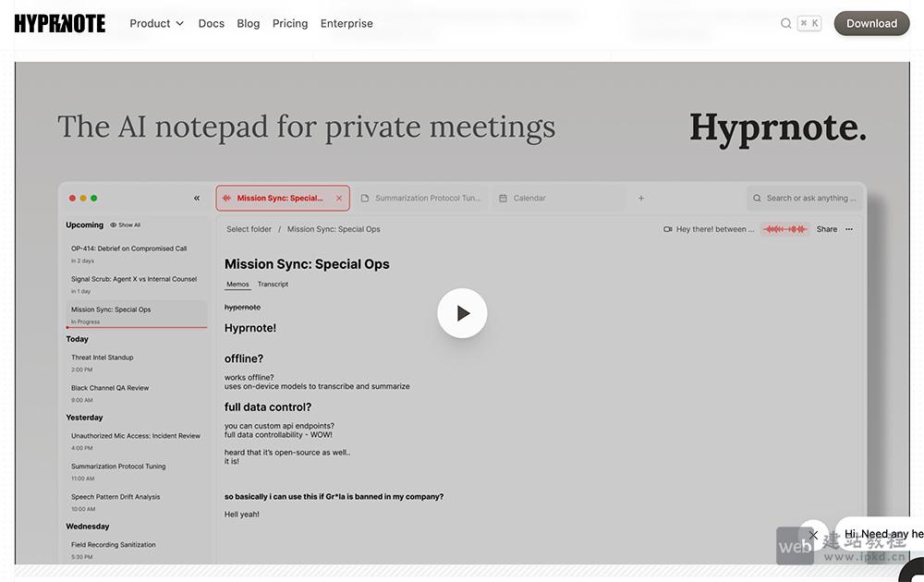Click the waveform icon on Mission Sync tab

[225, 197]
